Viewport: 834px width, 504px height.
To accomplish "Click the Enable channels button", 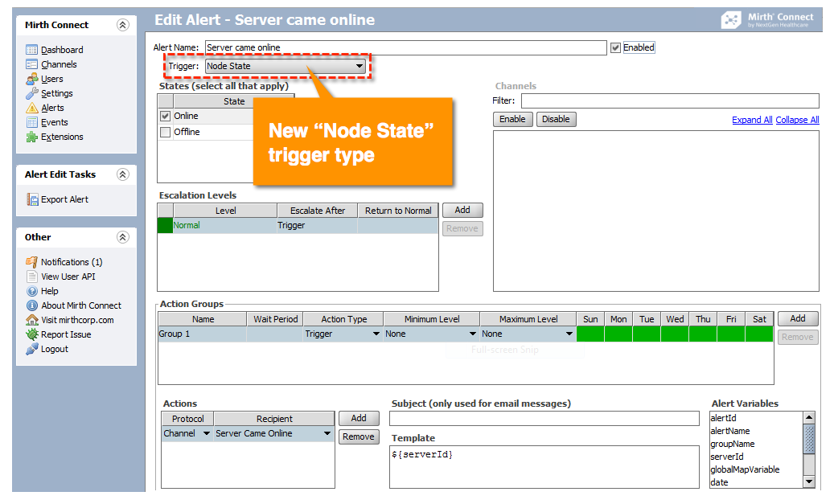I will point(512,119).
